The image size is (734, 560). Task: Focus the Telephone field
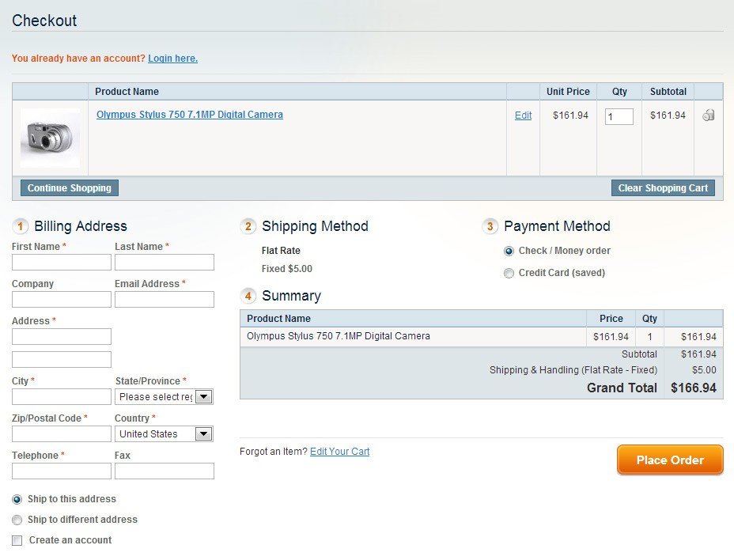pos(62,471)
